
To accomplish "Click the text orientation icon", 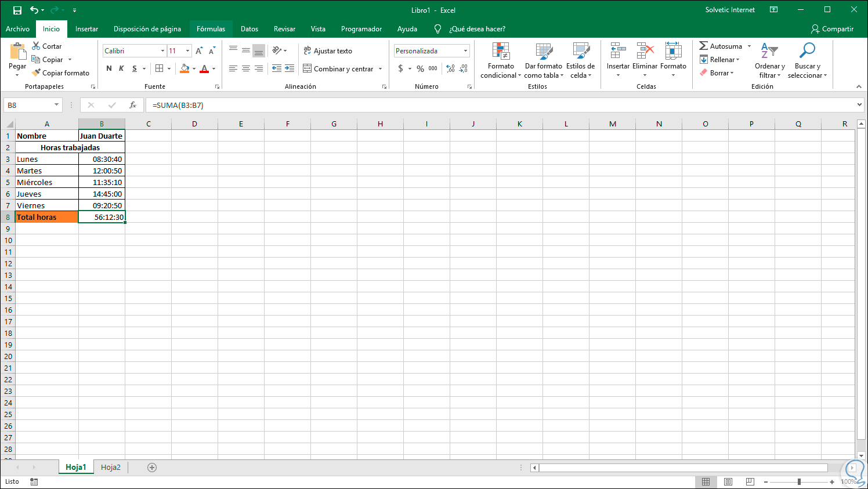I will [x=277, y=50].
